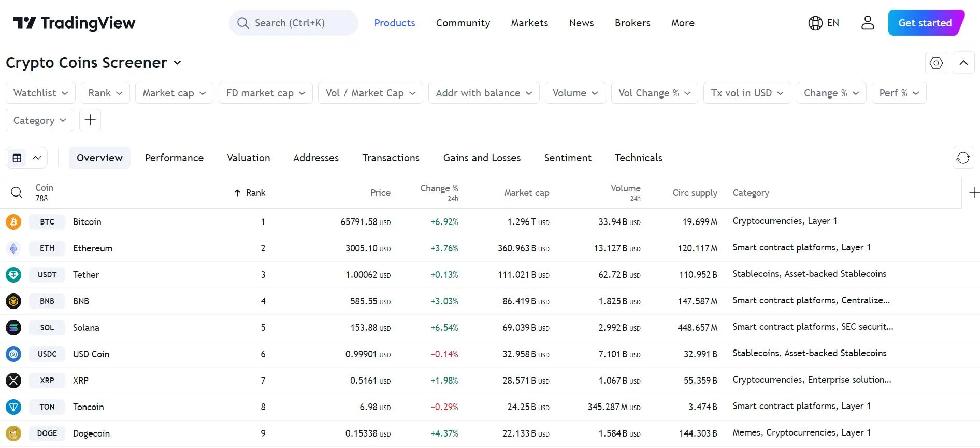Click the Tether coin logo
The height and width of the screenshot is (448, 980).
point(13,275)
